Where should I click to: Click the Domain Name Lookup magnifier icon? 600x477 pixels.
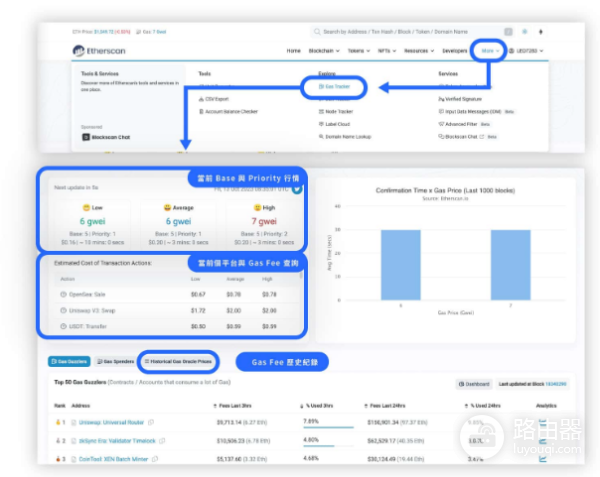click(321, 137)
